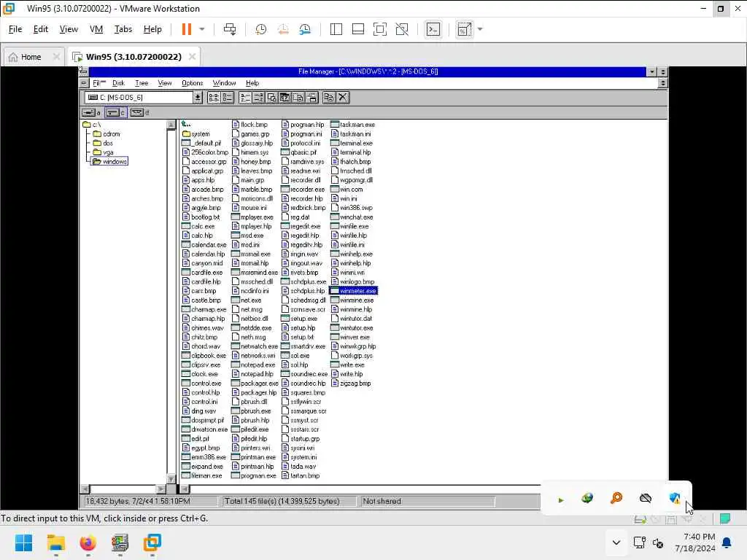Open console view icon

[433, 29]
